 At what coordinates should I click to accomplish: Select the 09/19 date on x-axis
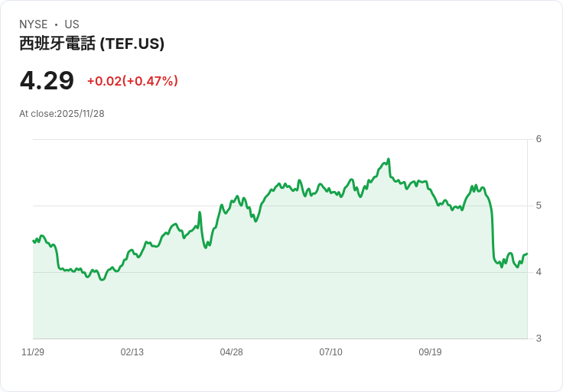point(430,352)
